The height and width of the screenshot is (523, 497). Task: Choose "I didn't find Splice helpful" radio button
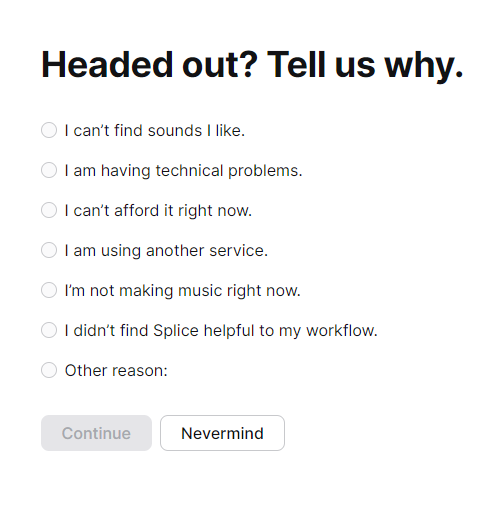49,330
